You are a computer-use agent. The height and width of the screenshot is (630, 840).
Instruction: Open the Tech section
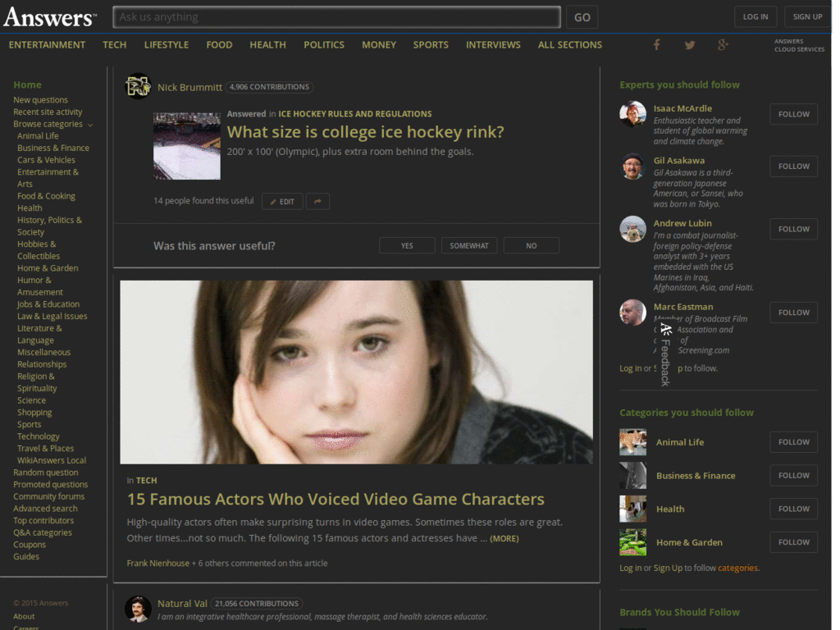[115, 45]
